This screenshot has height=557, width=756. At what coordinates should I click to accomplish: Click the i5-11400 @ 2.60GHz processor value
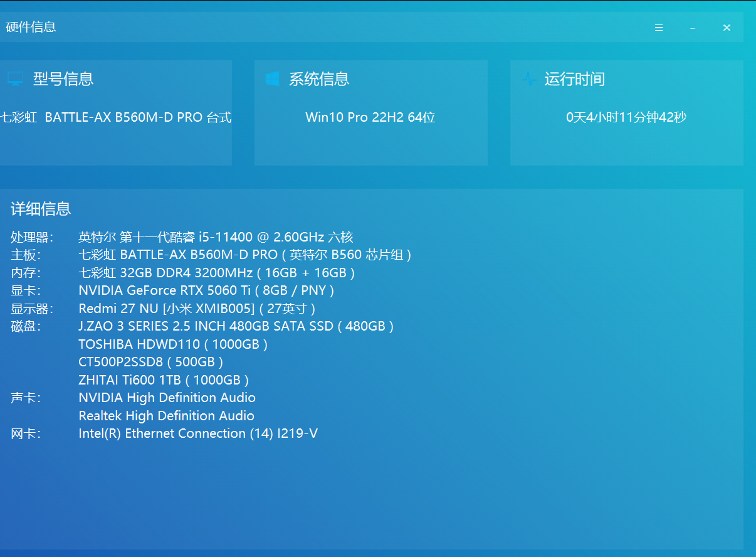click(x=216, y=237)
